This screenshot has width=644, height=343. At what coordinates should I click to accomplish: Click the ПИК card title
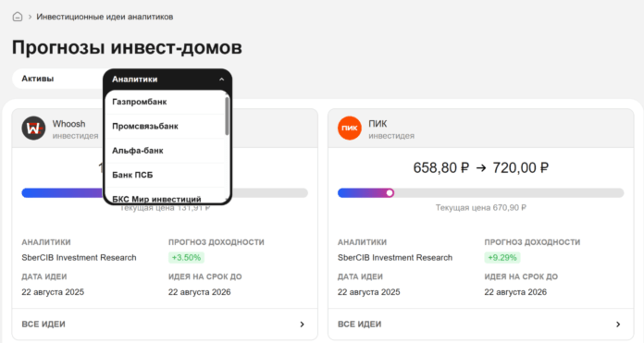point(378,124)
